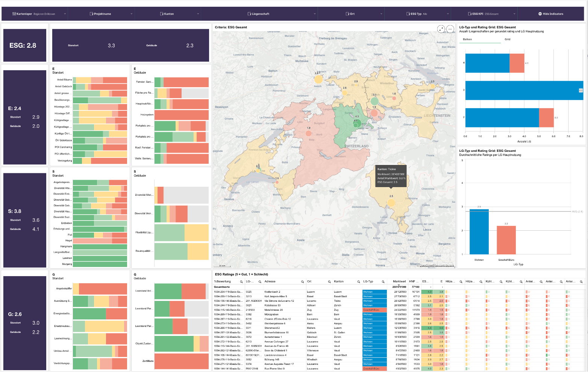
Task: Open the ESG Typ Alle dropdown
Action: tap(417, 14)
